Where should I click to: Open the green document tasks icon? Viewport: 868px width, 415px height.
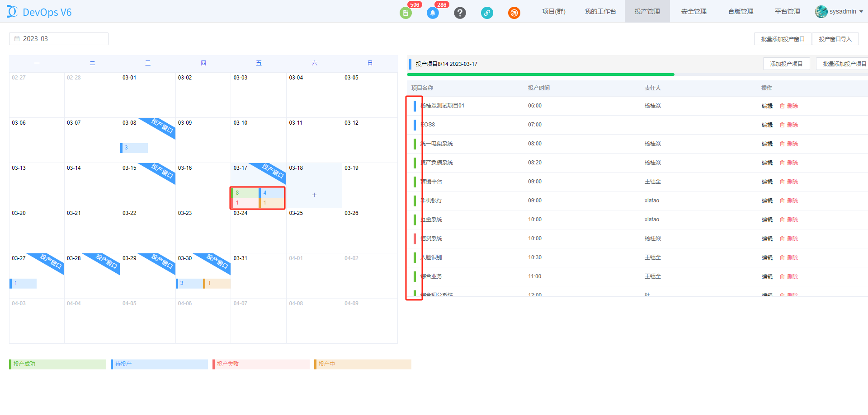click(406, 13)
